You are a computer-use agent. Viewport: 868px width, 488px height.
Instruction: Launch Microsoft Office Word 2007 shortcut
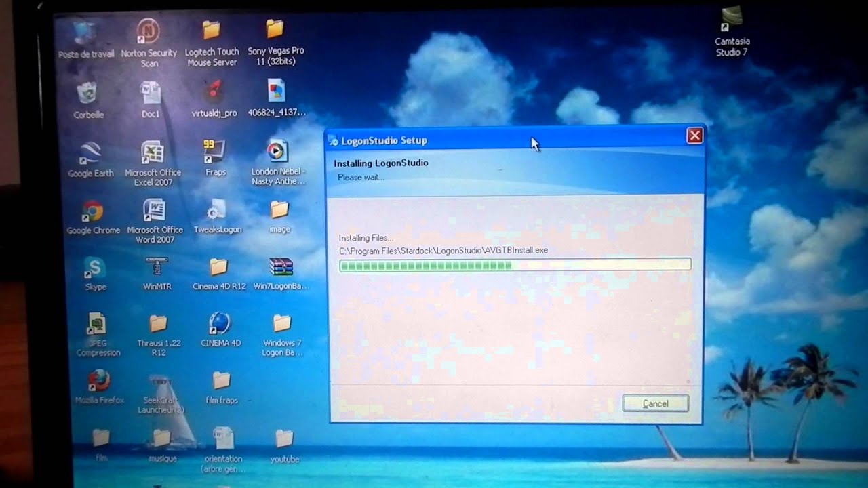155,211
